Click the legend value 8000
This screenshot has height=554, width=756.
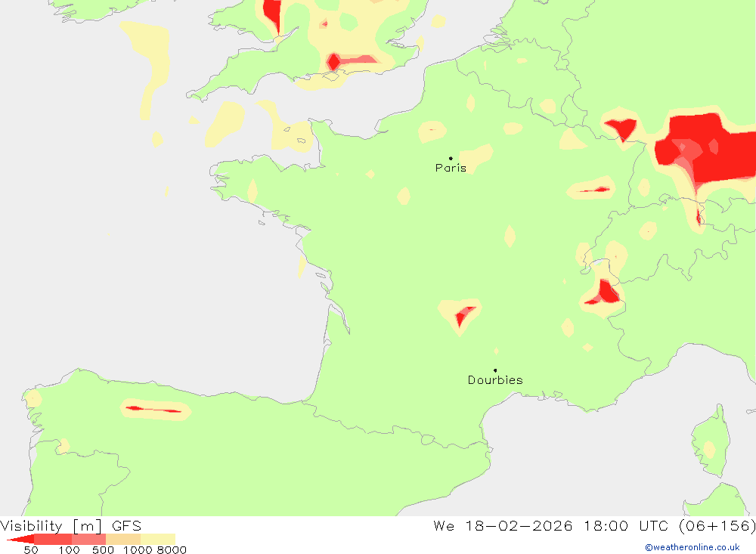172,549
